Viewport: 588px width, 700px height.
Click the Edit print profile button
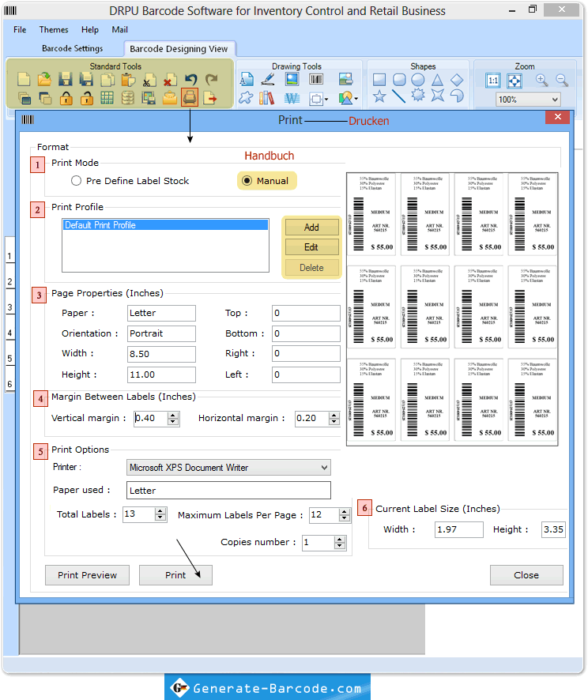pos(311,247)
